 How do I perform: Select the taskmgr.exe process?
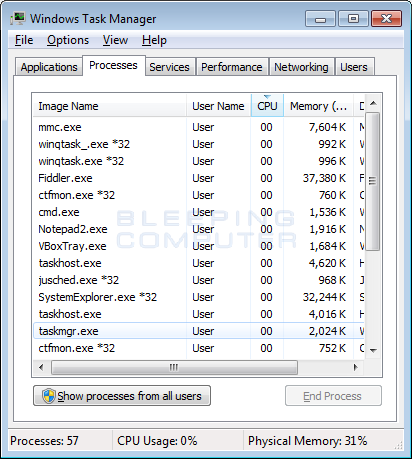pyautogui.click(x=199, y=331)
